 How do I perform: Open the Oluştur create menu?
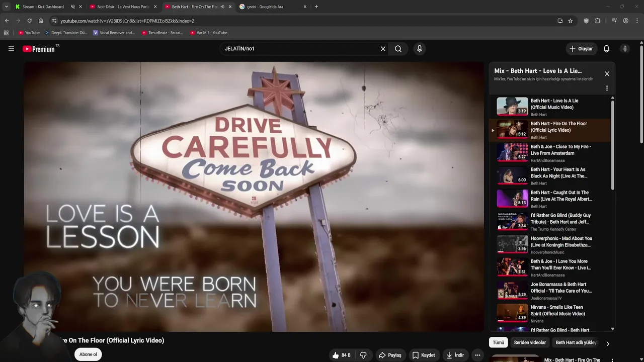pyautogui.click(x=581, y=49)
